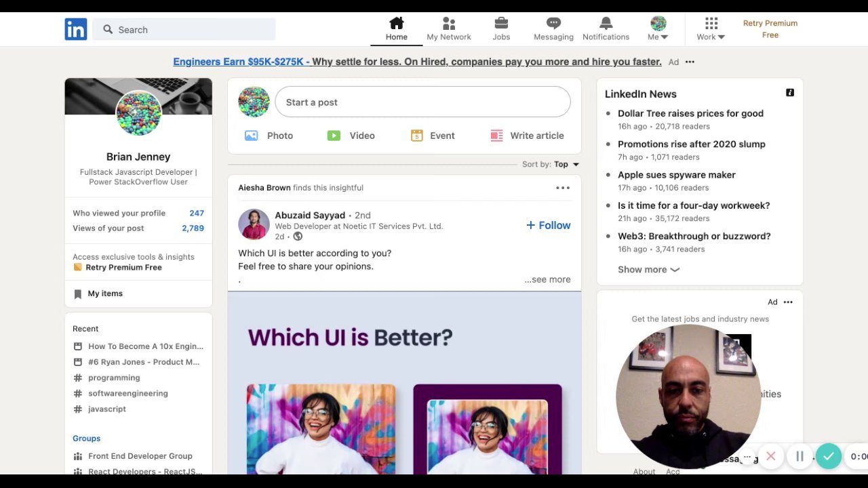Open options for the sidebar ad card
Screen dimensions: 868x488
(788, 302)
